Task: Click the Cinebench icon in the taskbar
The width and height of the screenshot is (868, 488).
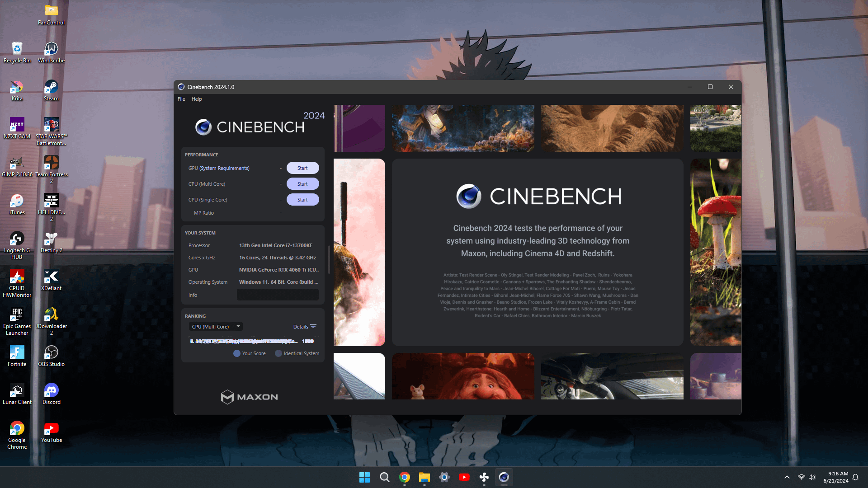Action: 504,477
